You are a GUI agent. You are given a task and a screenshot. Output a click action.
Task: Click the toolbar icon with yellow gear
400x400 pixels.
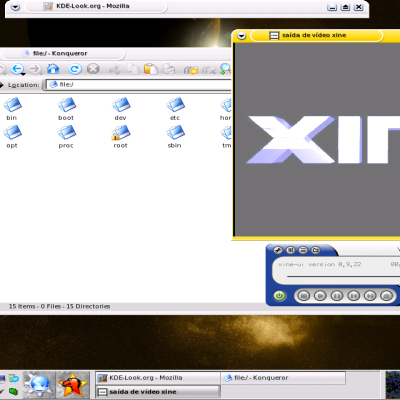pyautogui.click(x=191, y=70)
